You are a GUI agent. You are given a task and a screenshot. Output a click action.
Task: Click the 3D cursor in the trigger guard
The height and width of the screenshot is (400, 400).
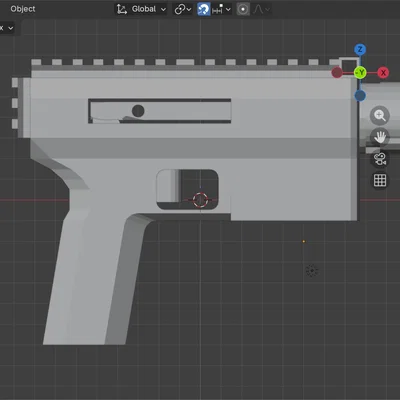coord(200,200)
